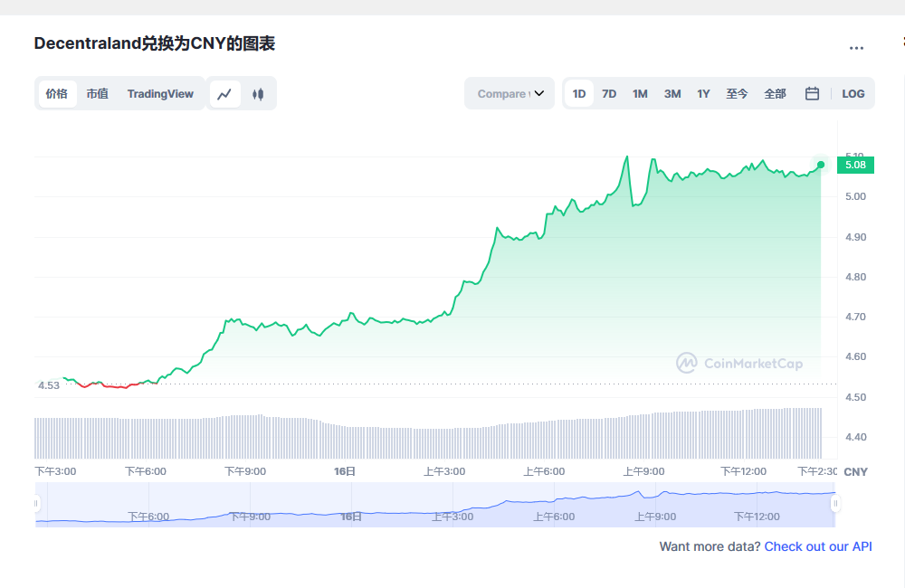
Task: Select the 1D time range
Action: tap(579, 94)
